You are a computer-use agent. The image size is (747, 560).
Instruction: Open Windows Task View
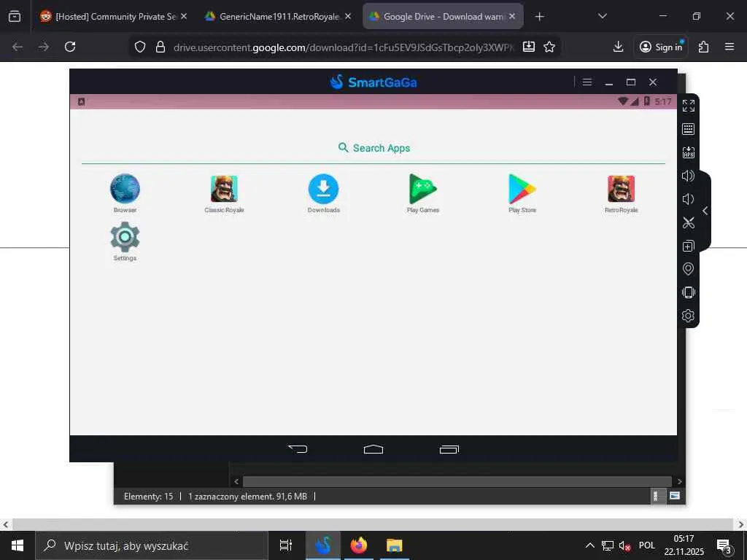pyautogui.click(x=286, y=545)
